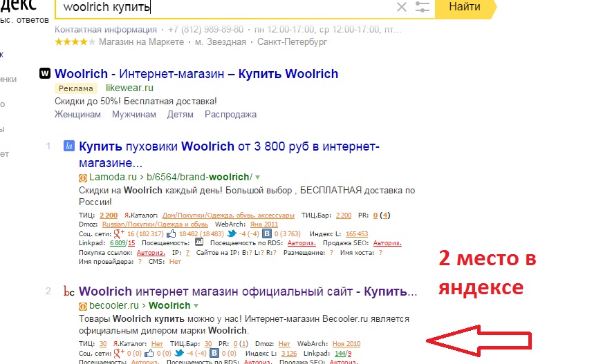Click 'м. Звездная' metro station text

221,42
